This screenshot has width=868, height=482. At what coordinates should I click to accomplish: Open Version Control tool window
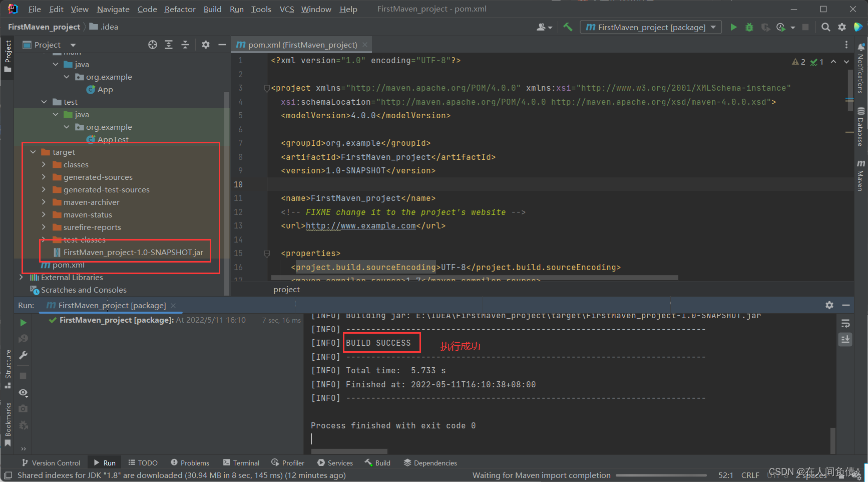[x=51, y=463]
